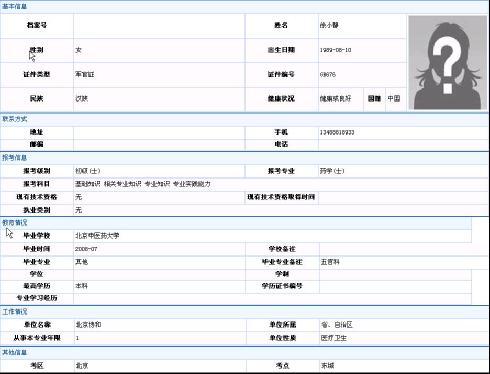The image size is (490, 374).
Task: Click the 国籍 value 中国
Action: tap(394, 98)
